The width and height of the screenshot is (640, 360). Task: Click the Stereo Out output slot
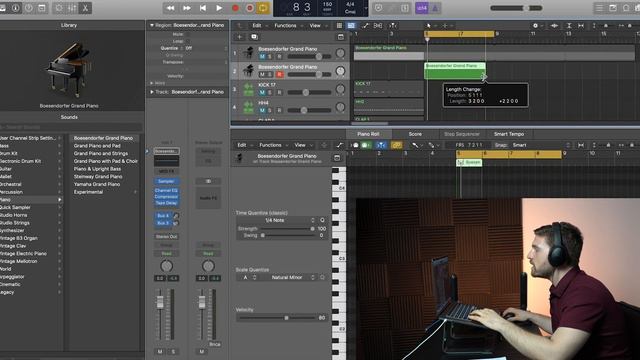pyautogui.click(x=166, y=237)
